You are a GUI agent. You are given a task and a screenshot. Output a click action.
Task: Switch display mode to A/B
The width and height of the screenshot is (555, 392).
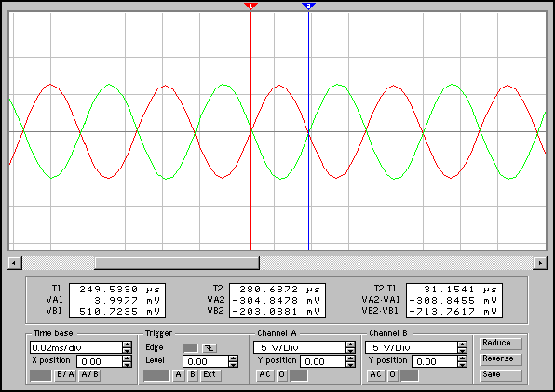[90, 374]
